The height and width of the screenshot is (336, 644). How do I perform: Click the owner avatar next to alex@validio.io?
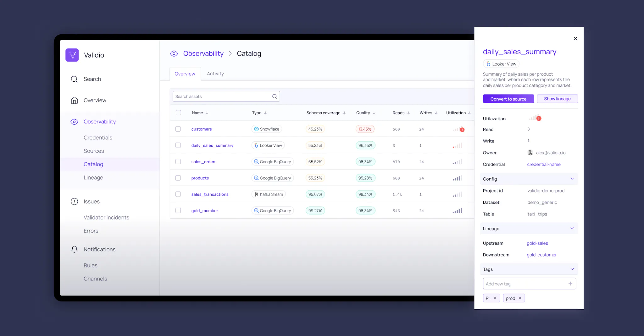click(x=530, y=153)
